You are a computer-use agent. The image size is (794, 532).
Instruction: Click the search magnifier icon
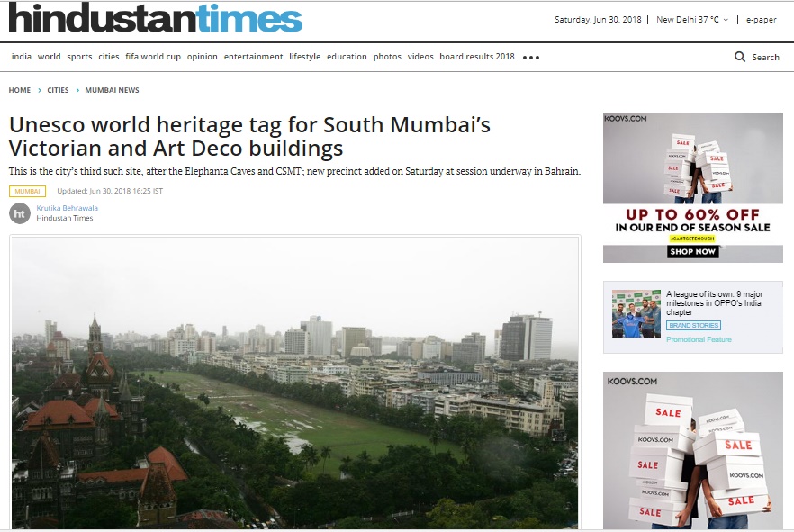pos(740,57)
